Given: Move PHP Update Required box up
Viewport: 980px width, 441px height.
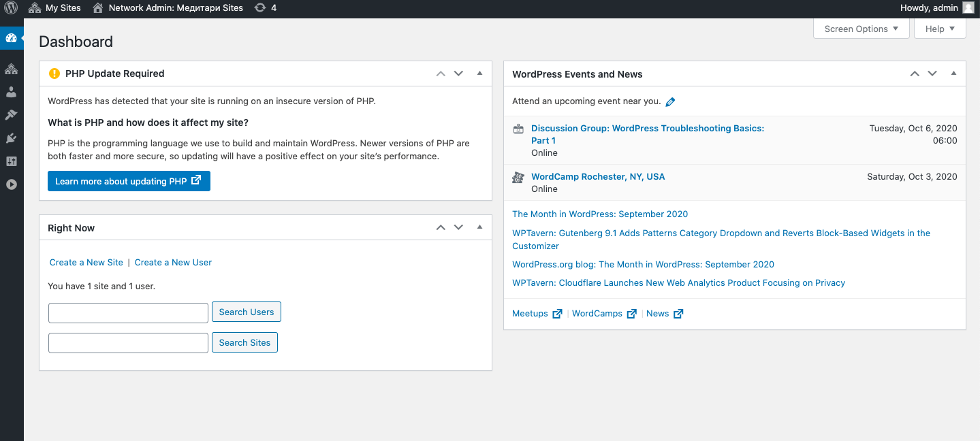Looking at the screenshot, I should [441, 73].
